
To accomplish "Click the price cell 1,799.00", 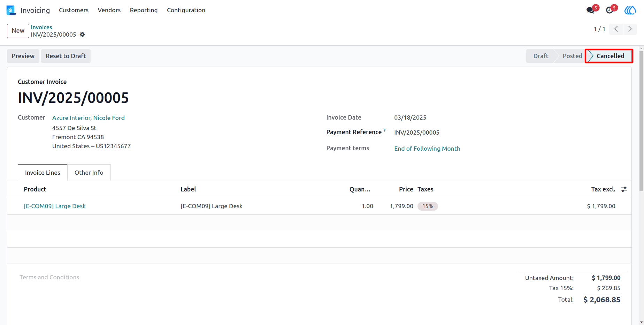I will (x=401, y=206).
